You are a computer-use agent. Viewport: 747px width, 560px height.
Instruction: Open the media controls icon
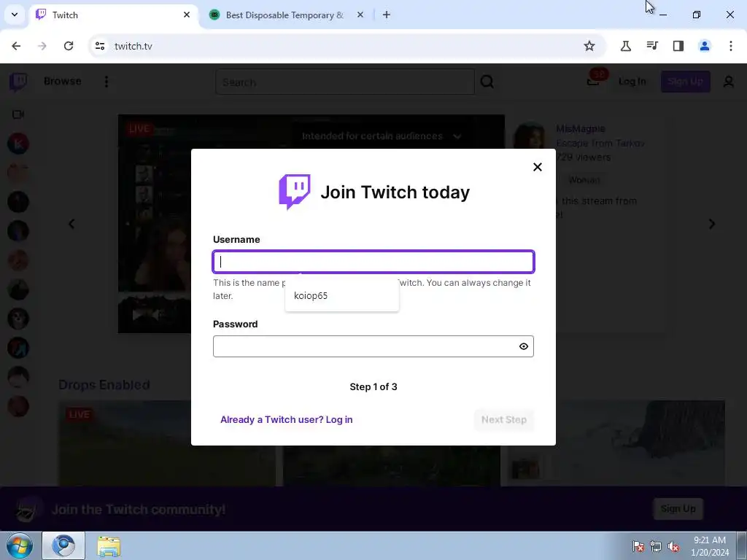[652, 46]
